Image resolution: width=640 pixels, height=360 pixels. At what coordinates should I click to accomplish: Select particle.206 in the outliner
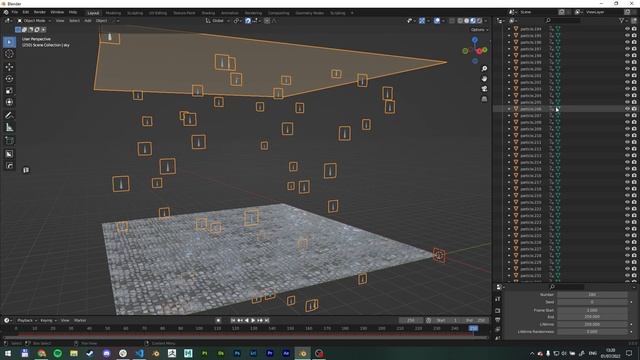tap(531, 109)
